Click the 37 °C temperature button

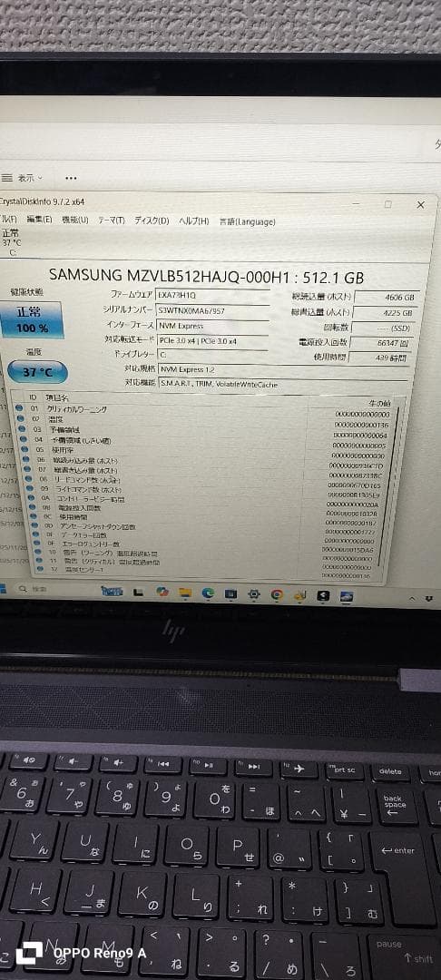pyautogui.click(x=37, y=373)
